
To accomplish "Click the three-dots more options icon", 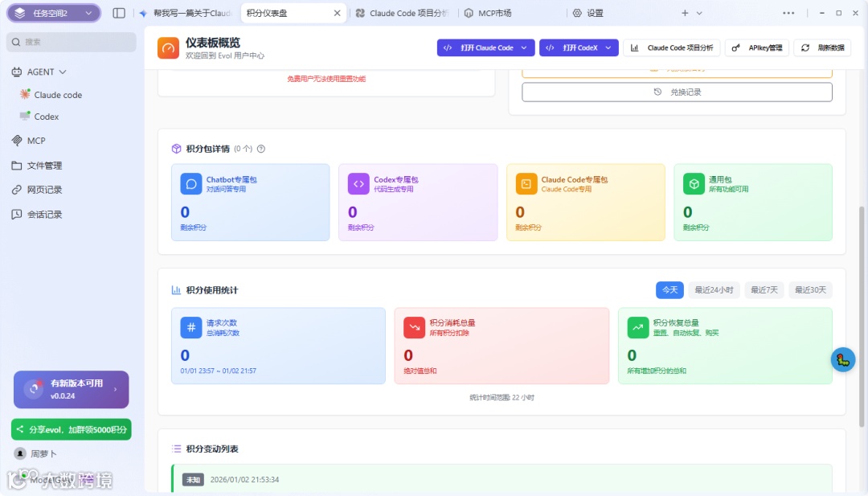I will pos(788,13).
